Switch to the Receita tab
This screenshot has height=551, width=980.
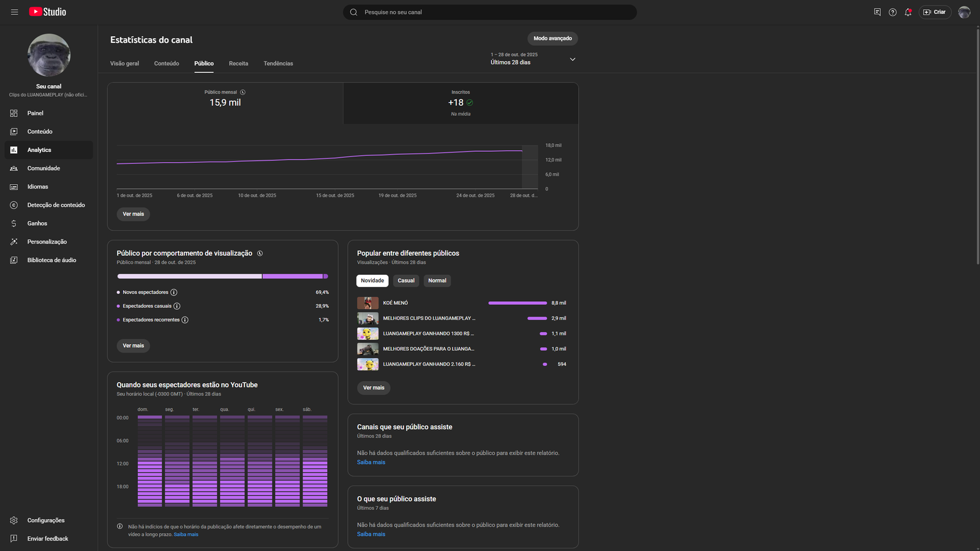tap(238, 64)
